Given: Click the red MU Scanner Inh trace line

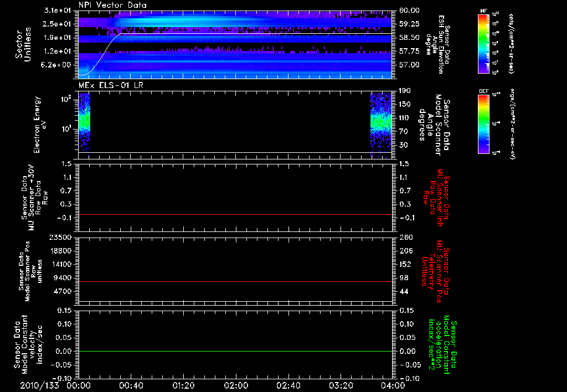Looking at the screenshot, I should click(235, 215).
